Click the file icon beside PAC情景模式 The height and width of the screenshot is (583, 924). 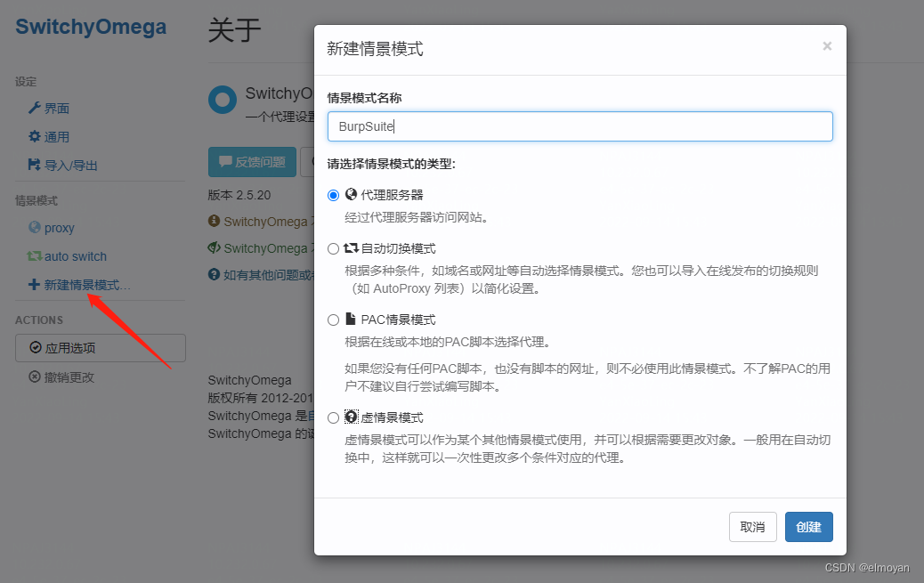coord(351,319)
